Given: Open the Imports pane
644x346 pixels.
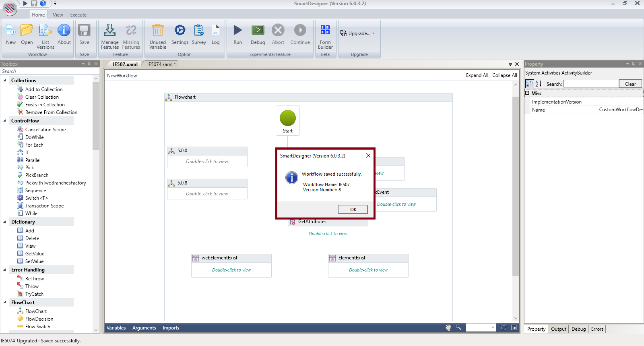Looking at the screenshot, I should coord(171,328).
